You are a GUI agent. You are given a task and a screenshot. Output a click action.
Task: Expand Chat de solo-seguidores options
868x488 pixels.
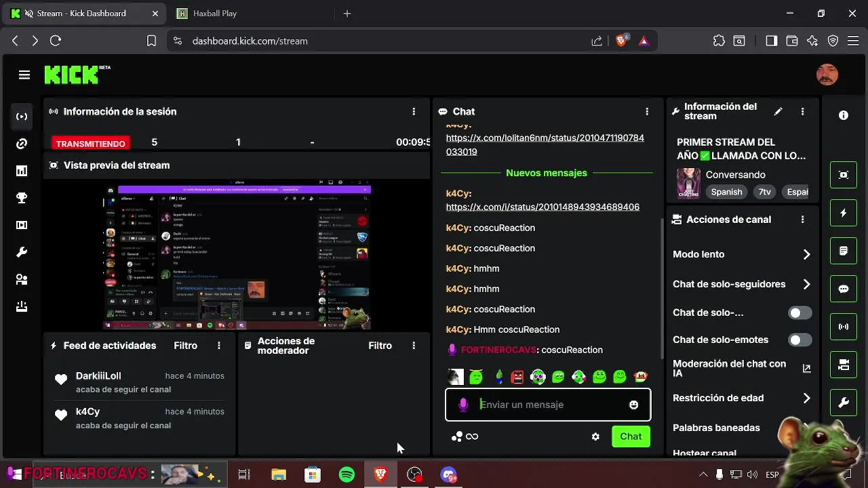point(806,284)
